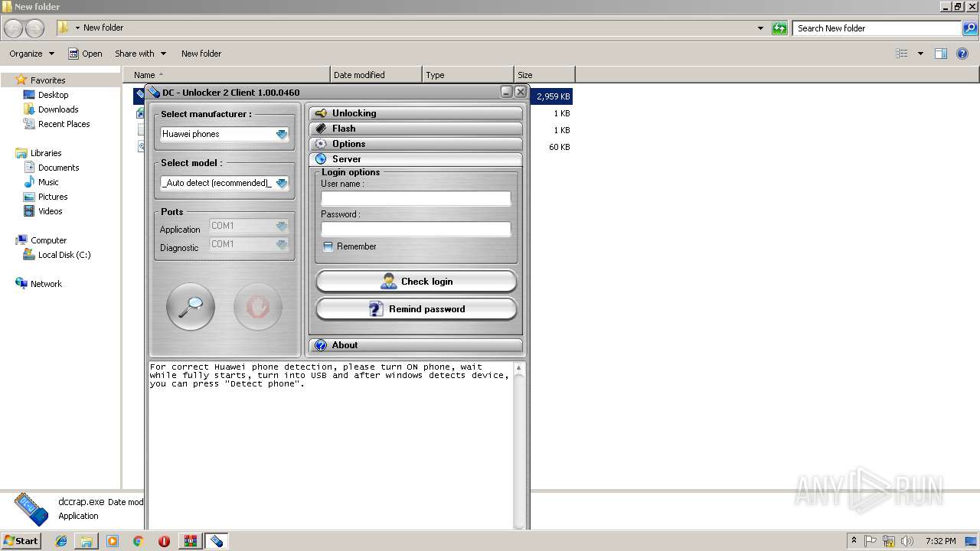Toggle the Explorer preview pane icon
The height and width of the screenshot is (551, 980).
[941, 54]
